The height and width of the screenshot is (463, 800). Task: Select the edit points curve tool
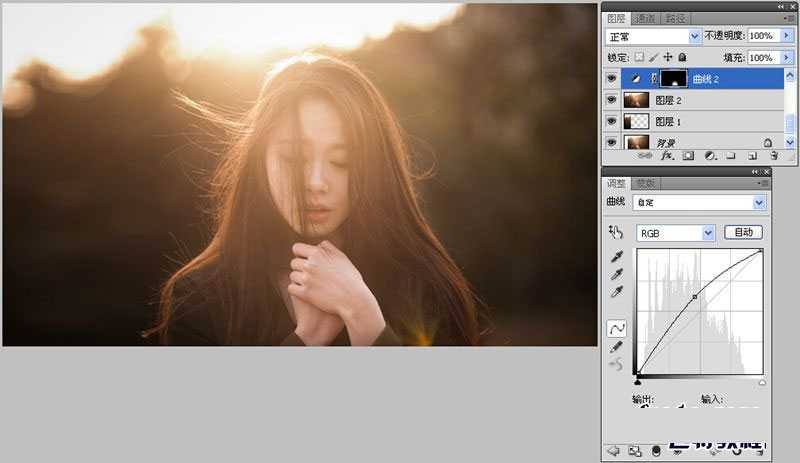615,327
